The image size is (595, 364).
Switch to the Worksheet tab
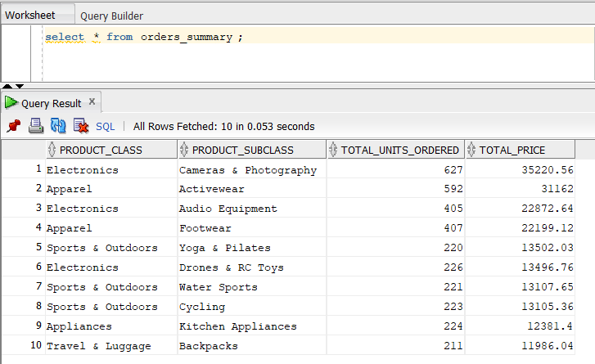pyautogui.click(x=29, y=15)
